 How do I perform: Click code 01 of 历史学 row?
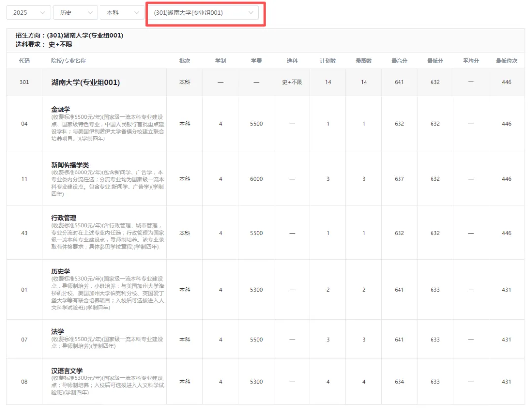tap(24, 289)
